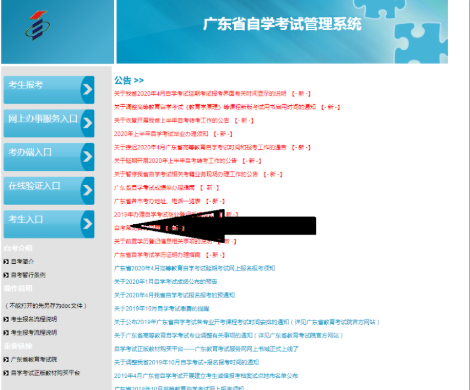Open notice 关于2020年4月我省自学考试报名报考的预通知
Viewport: 470px width, 390px height.
click(x=174, y=295)
